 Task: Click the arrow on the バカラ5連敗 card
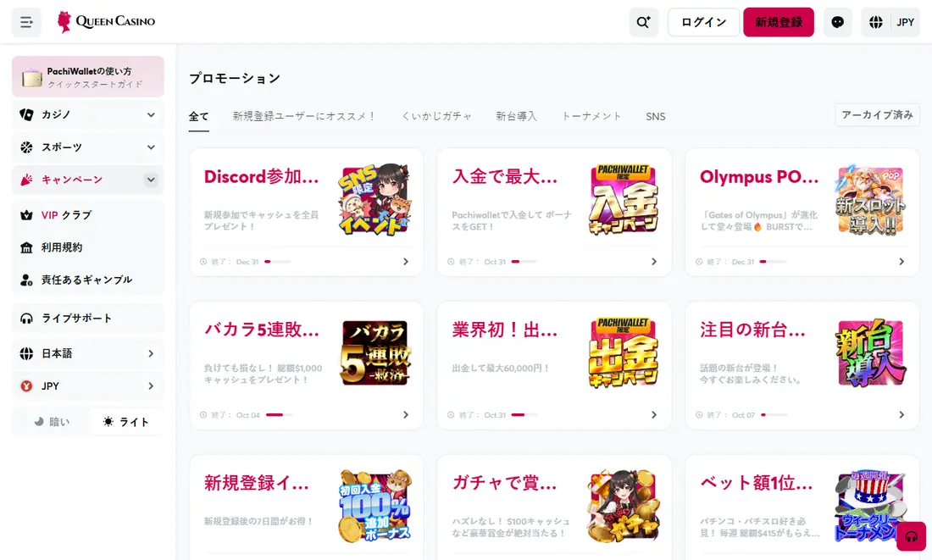pyautogui.click(x=406, y=415)
